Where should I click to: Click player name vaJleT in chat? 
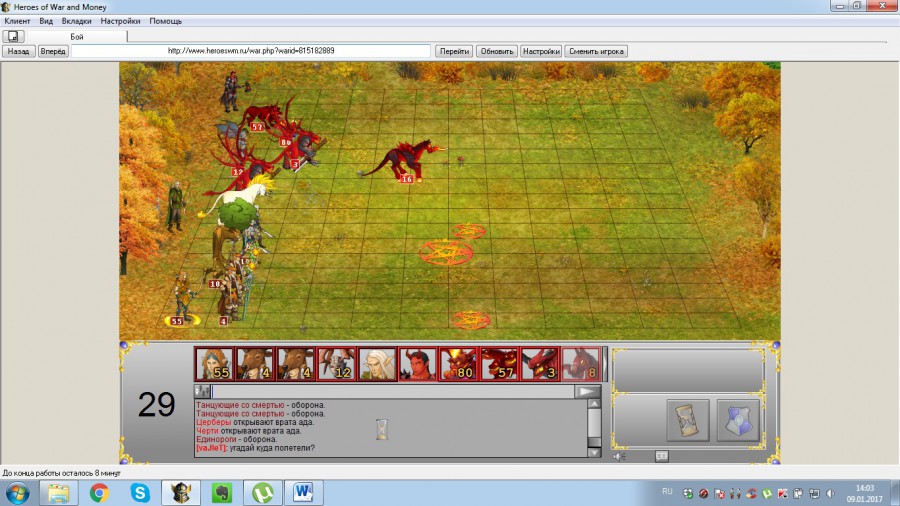coord(212,448)
